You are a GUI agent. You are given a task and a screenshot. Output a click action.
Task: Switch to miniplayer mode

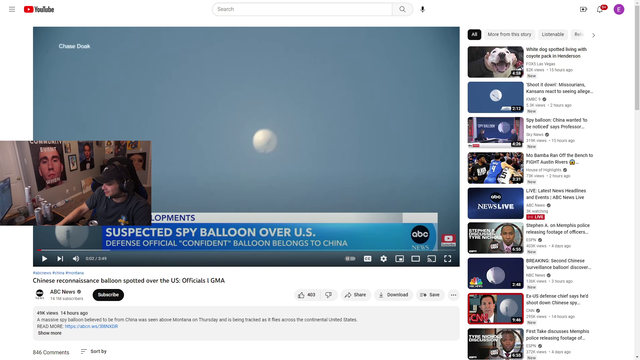399,258
